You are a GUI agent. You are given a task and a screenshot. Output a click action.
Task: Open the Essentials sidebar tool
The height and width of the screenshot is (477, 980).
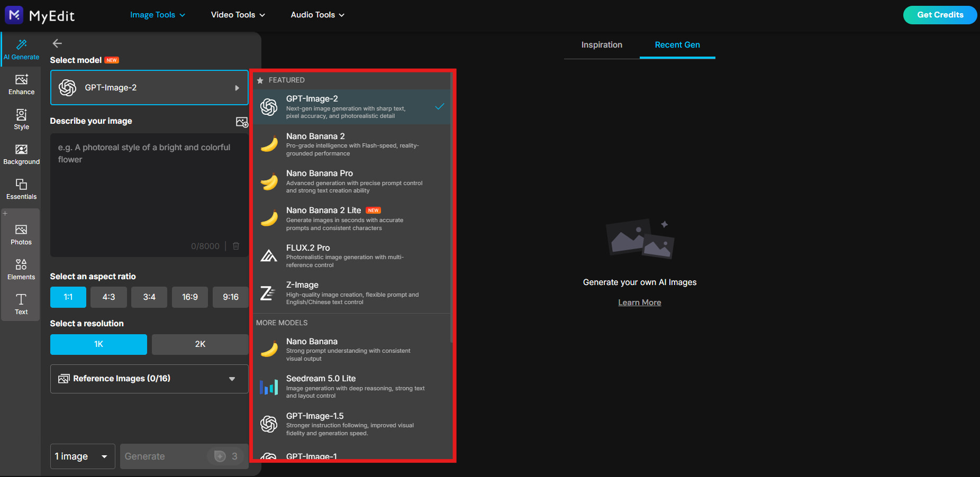[x=21, y=189]
